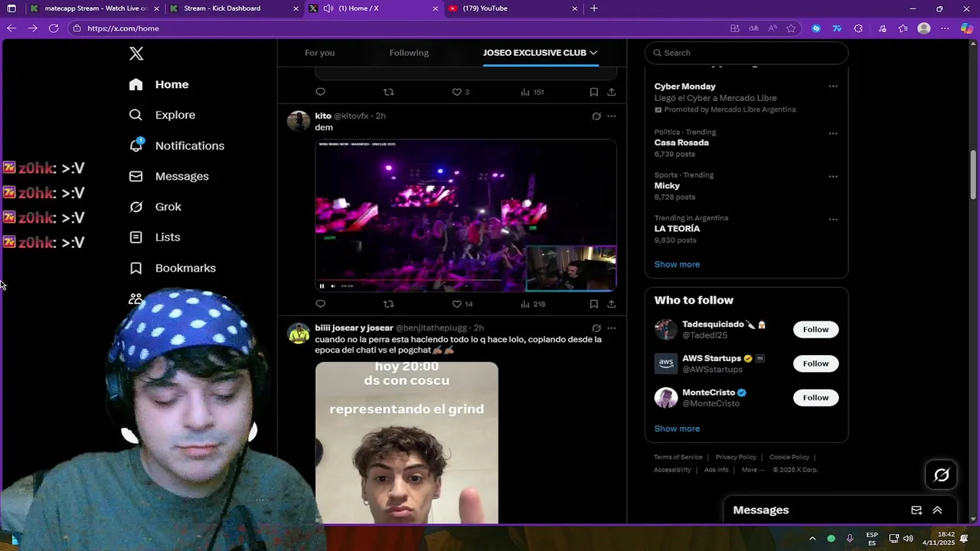Open kito's profile avatar
Screen dimensions: 980x551
click(298, 121)
